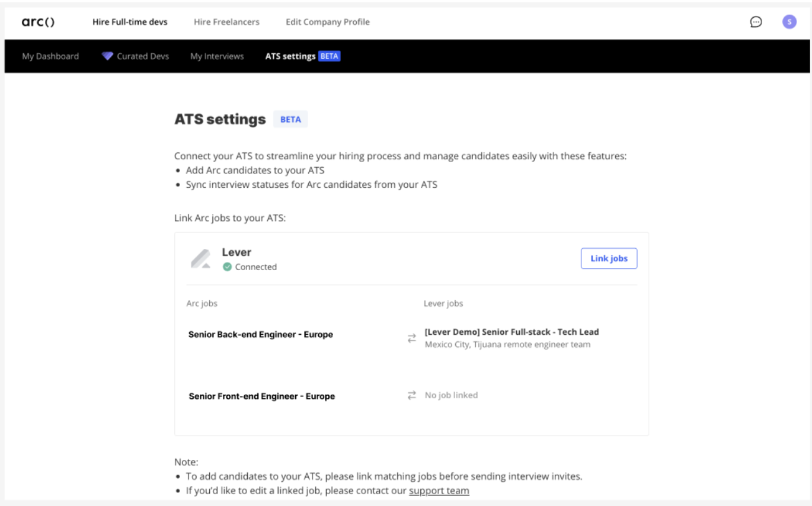Screen dimensions: 812x506
Task: Click the green Connected checkmark under Lever
Action: 227,267
